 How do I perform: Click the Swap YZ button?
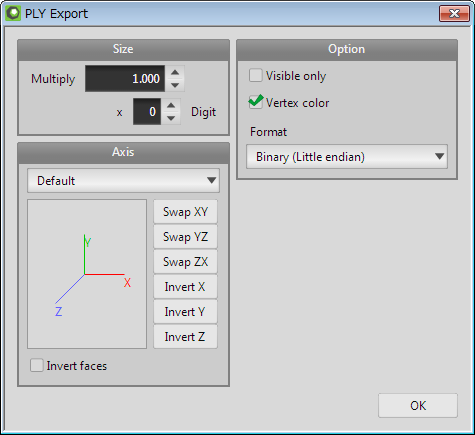[185, 237]
